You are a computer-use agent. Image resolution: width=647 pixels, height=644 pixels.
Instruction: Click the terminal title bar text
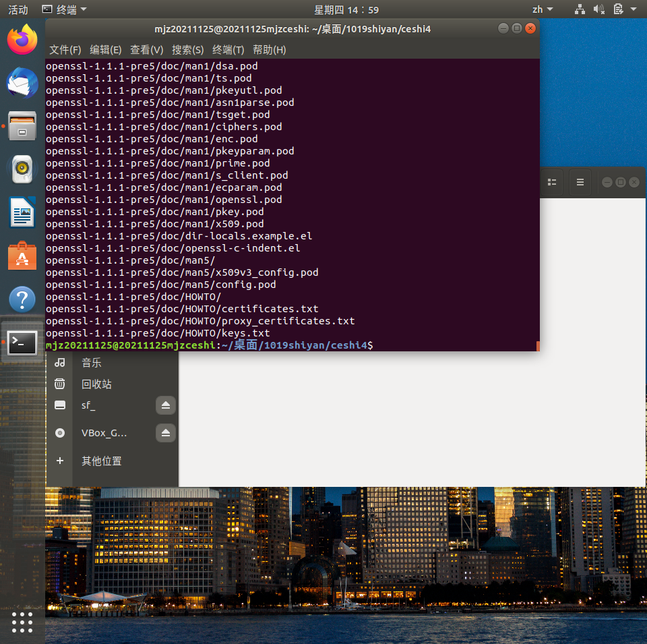coord(292,29)
